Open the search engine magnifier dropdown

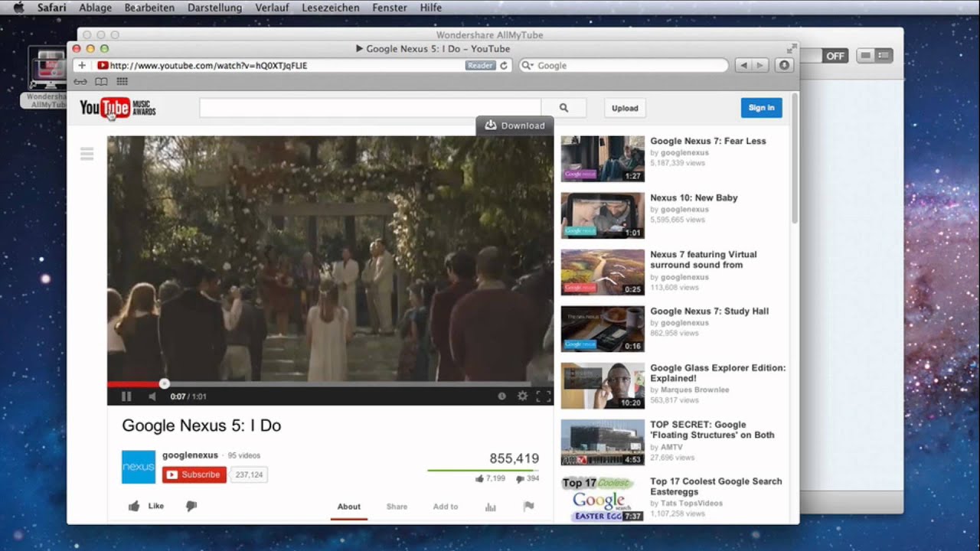coord(528,66)
